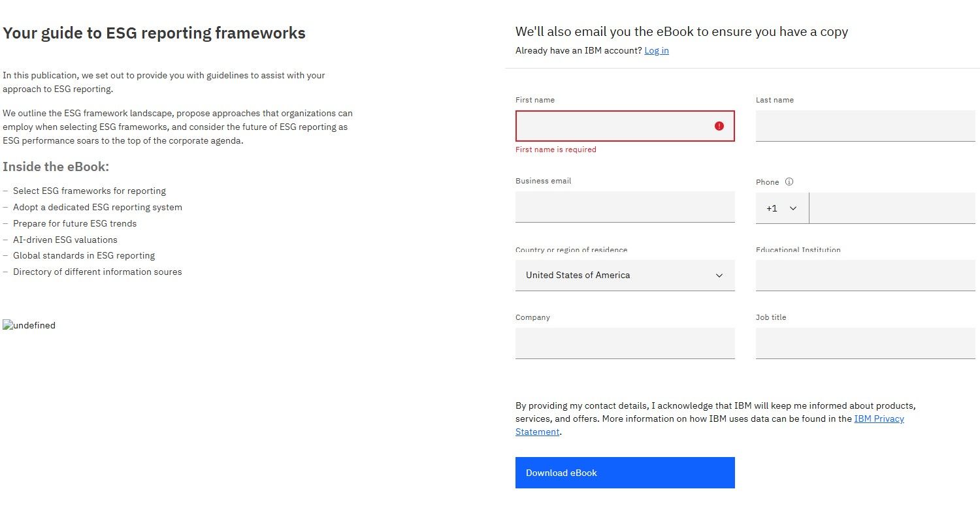The width and height of the screenshot is (980, 506).
Task: Focus the Educational Institution field
Action: [865, 276]
